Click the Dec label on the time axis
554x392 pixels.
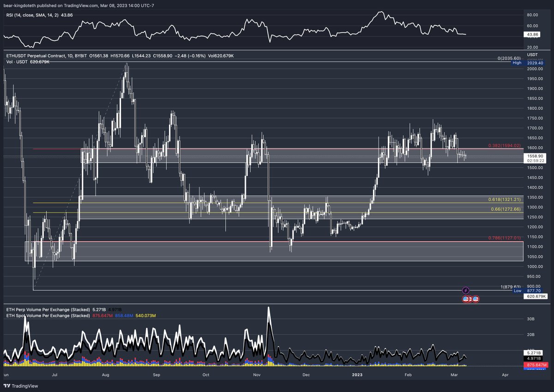pos(306,375)
